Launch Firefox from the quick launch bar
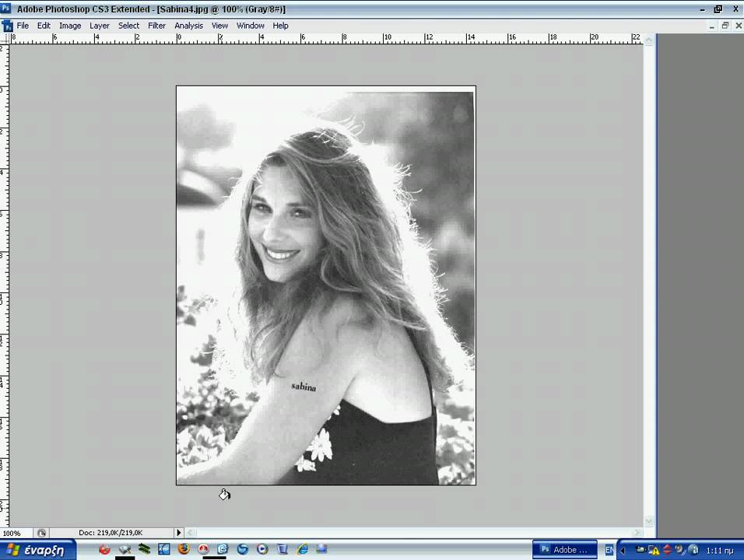Image resolution: width=744 pixels, height=560 pixels. [x=184, y=549]
